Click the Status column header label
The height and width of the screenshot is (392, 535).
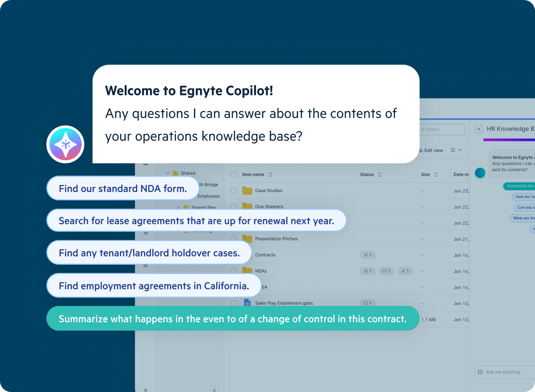tap(367, 175)
